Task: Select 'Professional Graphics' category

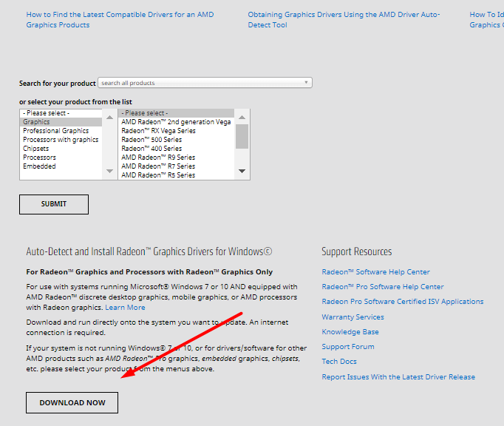Action: 61,131
